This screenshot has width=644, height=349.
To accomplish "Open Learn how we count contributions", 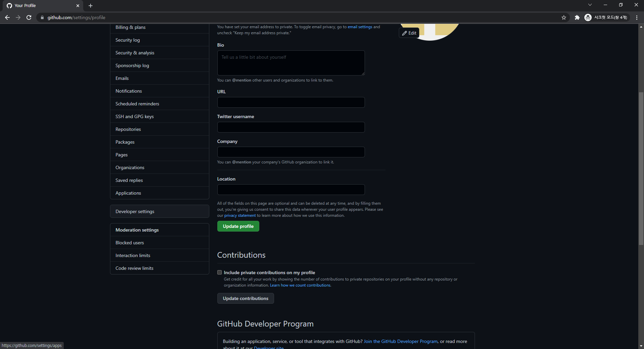I will tap(300, 285).
